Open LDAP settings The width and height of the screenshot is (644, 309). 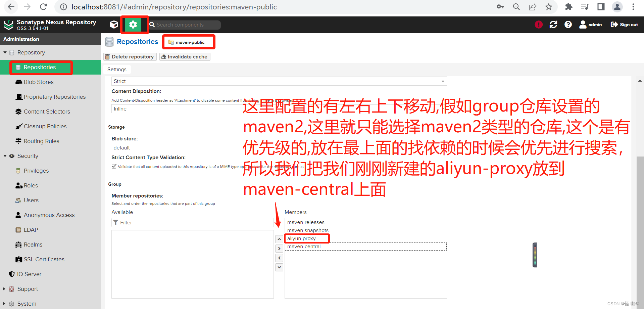pyautogui.click(x=50, y=230)
